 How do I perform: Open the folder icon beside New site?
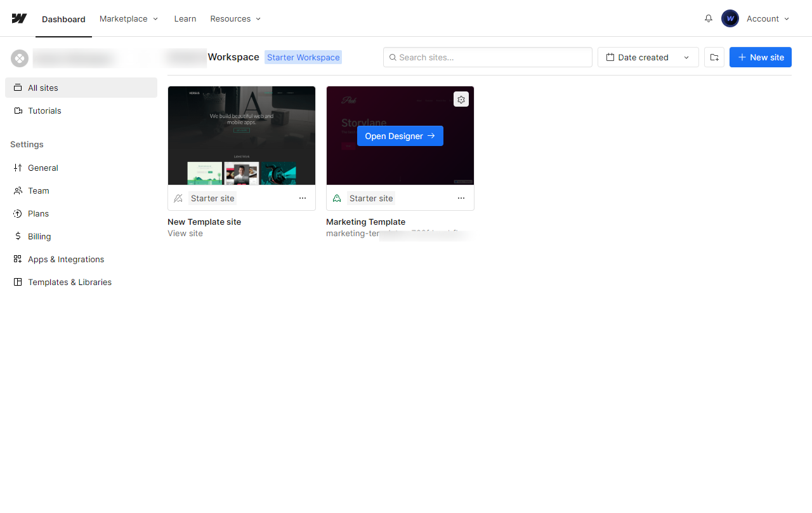[714, 57]
